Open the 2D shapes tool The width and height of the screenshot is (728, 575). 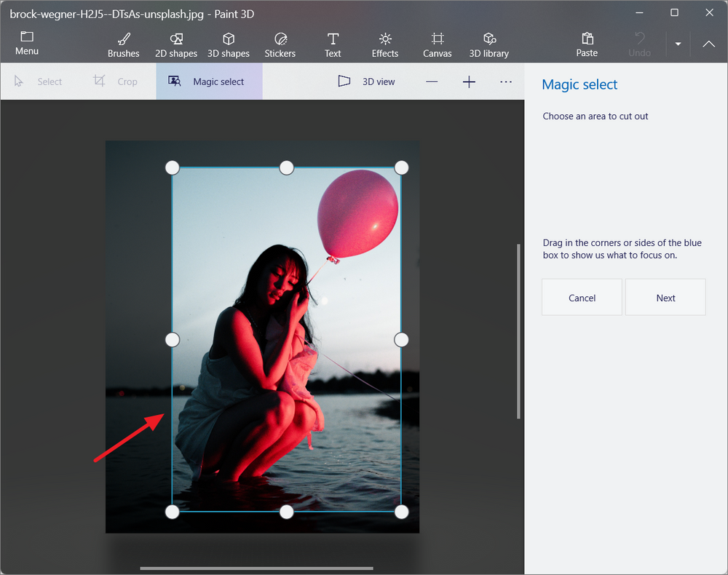click(x=175, y=44)
